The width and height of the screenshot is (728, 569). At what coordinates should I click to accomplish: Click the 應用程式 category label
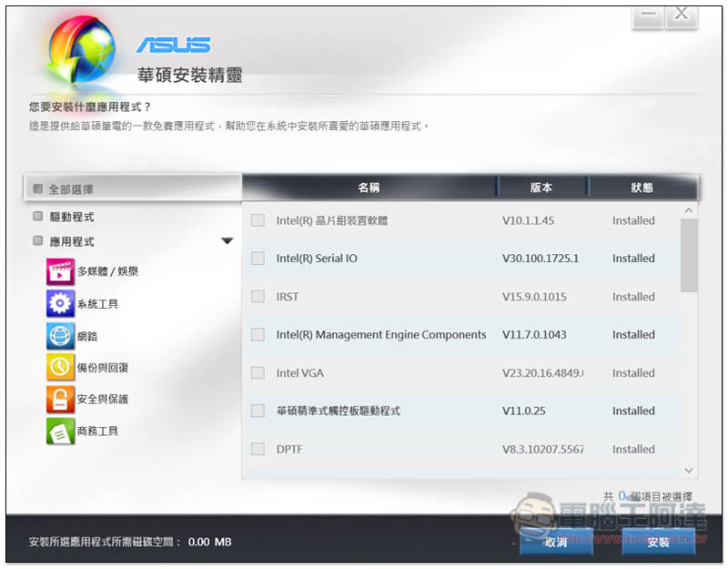(72, 241)
